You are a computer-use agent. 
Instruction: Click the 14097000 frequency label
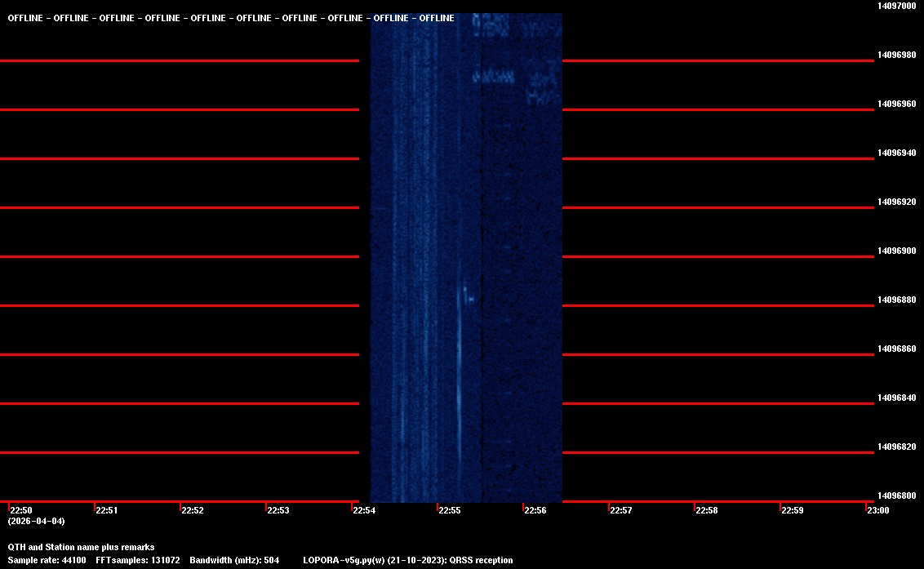click(897, 6)
